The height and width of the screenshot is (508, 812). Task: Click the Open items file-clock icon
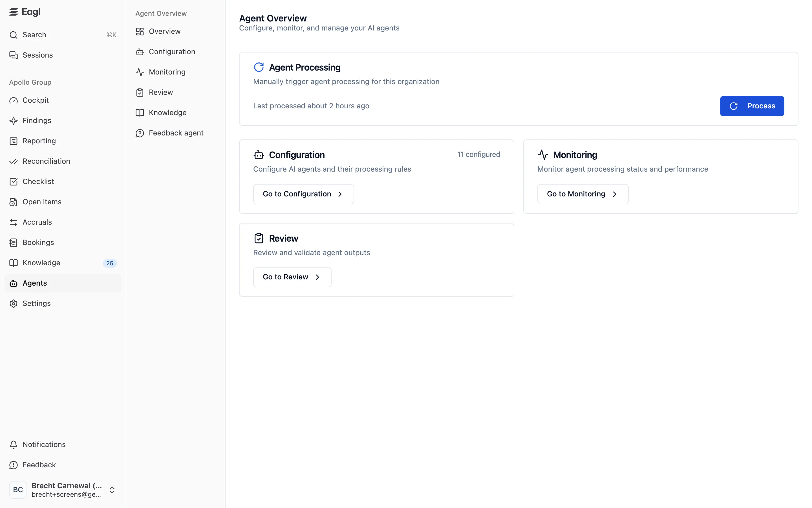[14, 202]
